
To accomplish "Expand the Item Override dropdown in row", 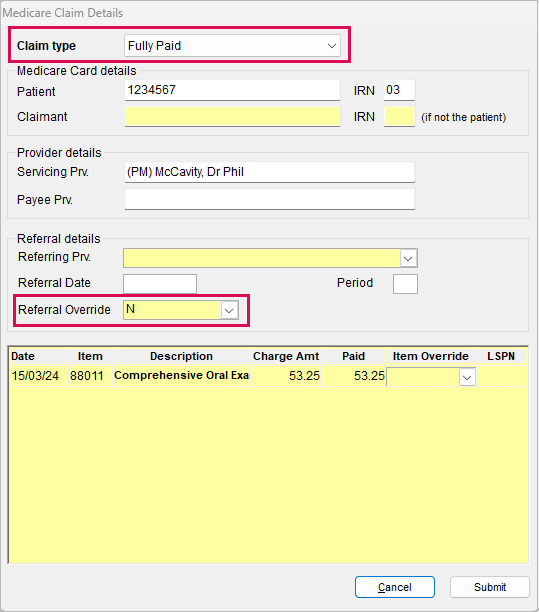I will pyautogui.click(x=467, y=377).
